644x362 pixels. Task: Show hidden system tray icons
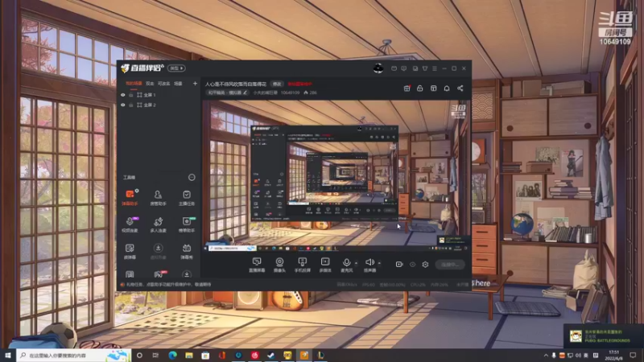(546, 356)
